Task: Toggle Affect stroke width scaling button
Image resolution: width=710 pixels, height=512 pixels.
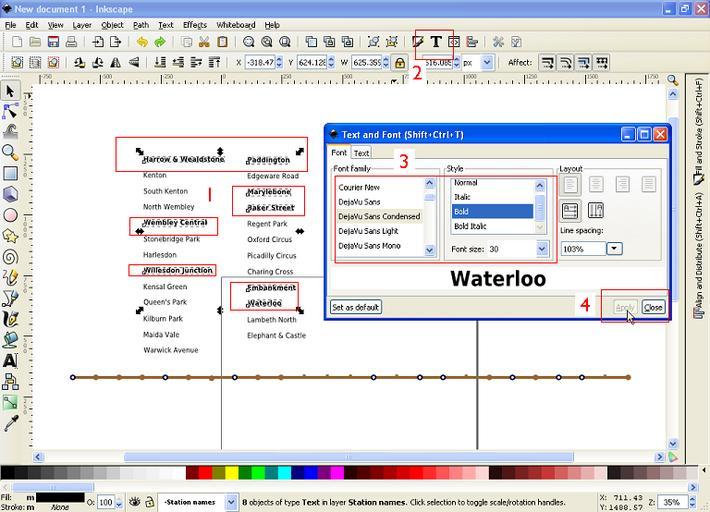Action: pyautogui.click(x=547, y=62)
